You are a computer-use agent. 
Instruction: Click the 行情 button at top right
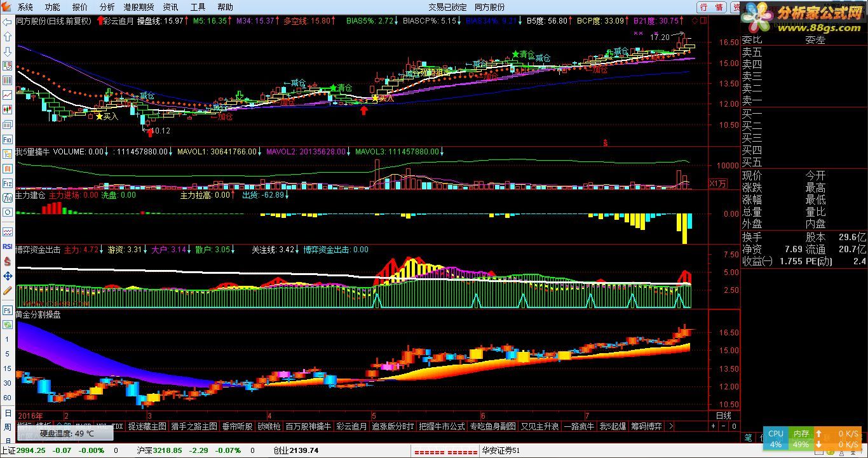coord(712,7)
